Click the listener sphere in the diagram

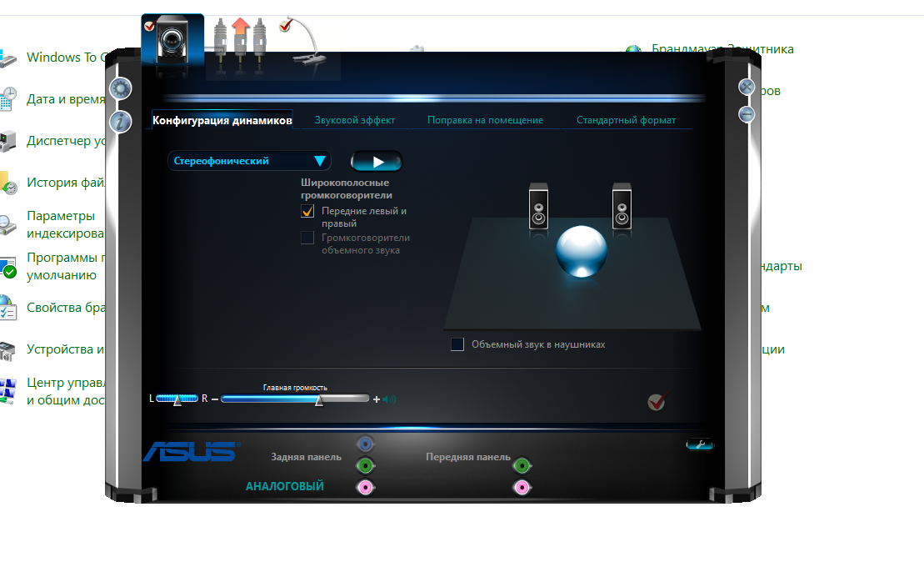[582, 251]
